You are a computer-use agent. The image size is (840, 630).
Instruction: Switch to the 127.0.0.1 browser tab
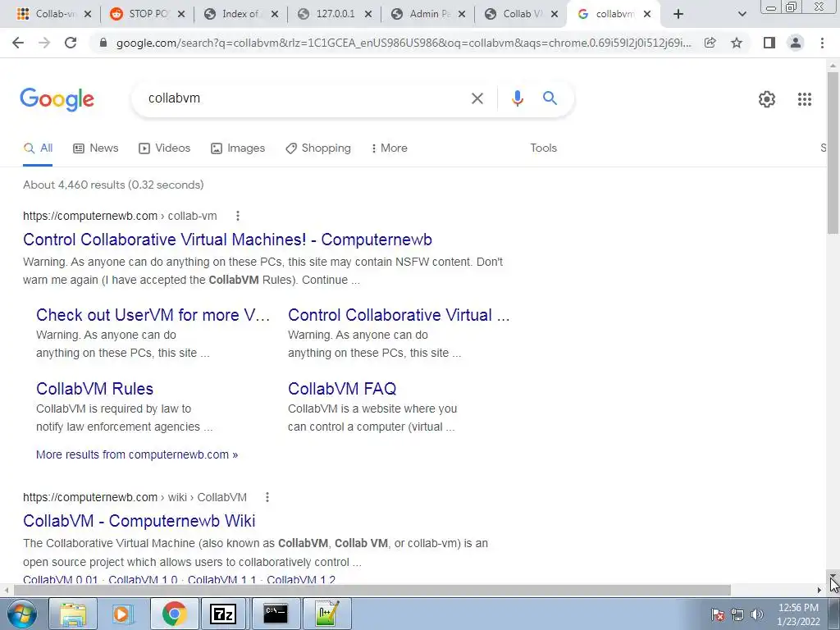coord(326,14)
